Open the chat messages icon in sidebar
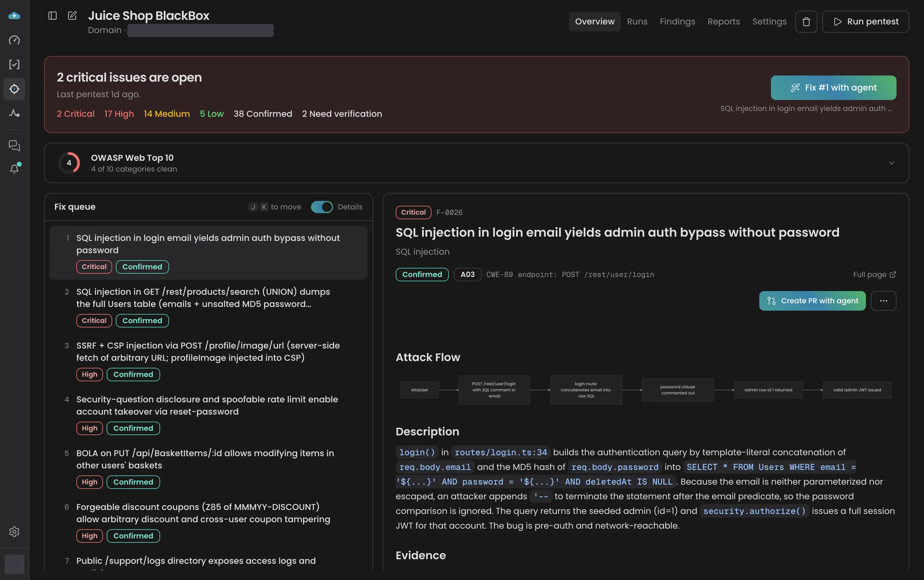 14,146
